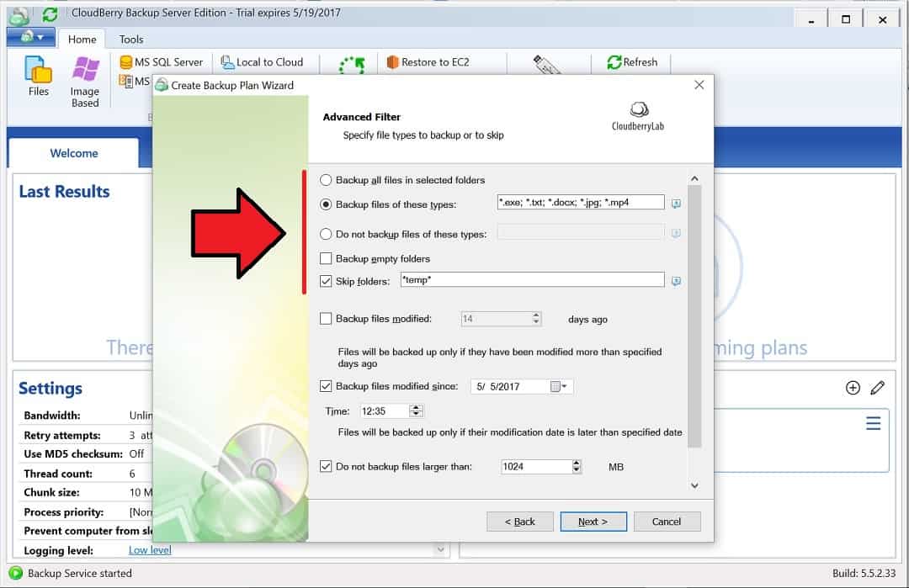Click the 1024 file size field
This screenshot has width=909, height=588.
click(536, 466)
